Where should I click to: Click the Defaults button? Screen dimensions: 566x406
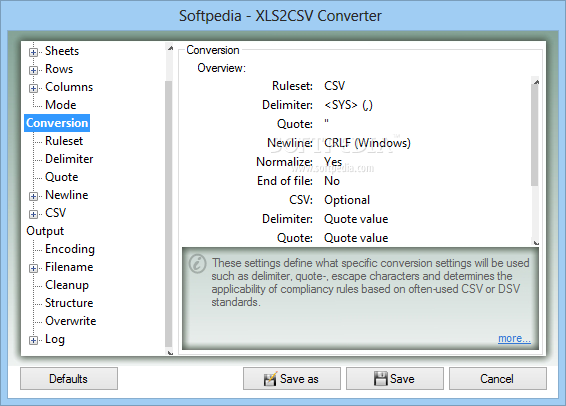point(69,379)
